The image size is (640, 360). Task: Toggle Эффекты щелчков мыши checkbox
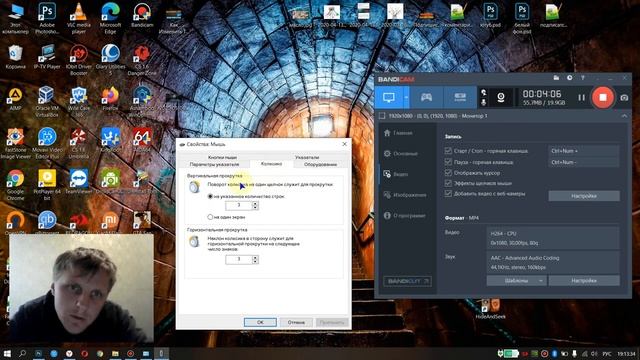point(448,183)
